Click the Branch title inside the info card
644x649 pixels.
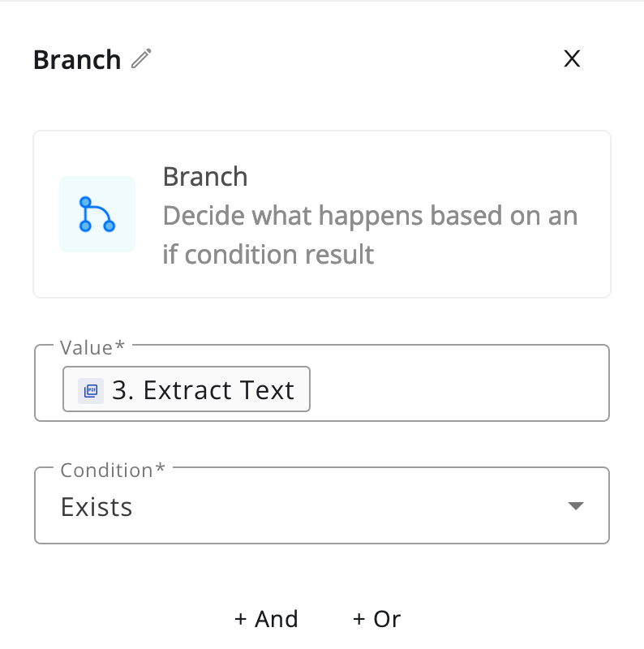[x=205, y=177]
